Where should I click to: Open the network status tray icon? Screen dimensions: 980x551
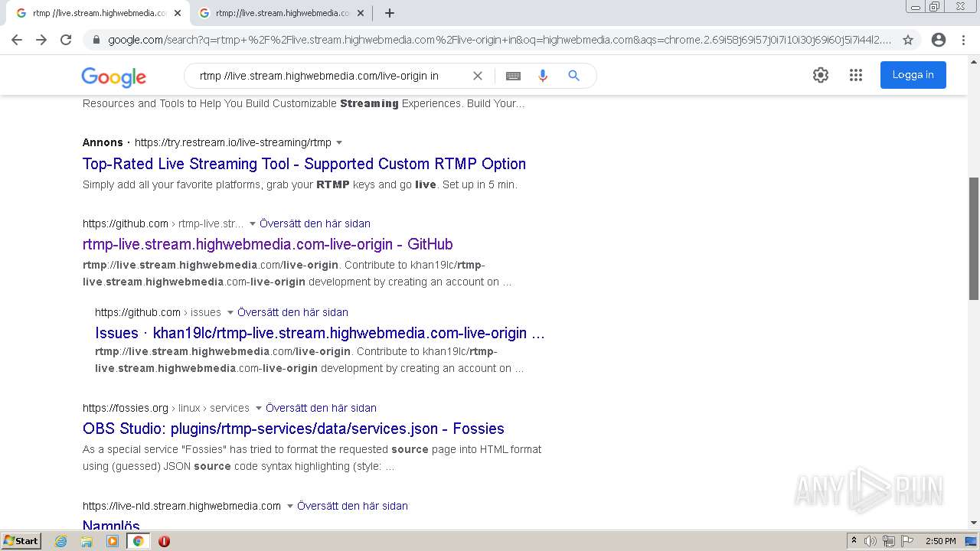(888, 541)
